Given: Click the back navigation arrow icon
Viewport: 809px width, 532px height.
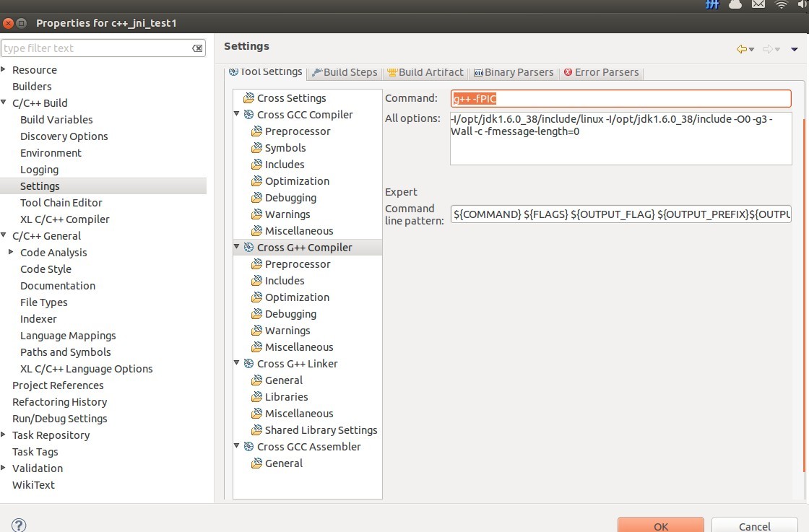Looking at the screenshot, I should tap(741, 49).
